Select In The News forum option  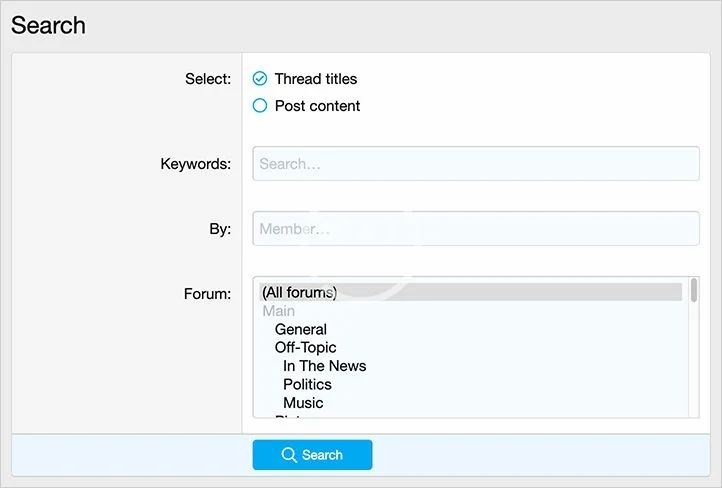tap(324, 366)
